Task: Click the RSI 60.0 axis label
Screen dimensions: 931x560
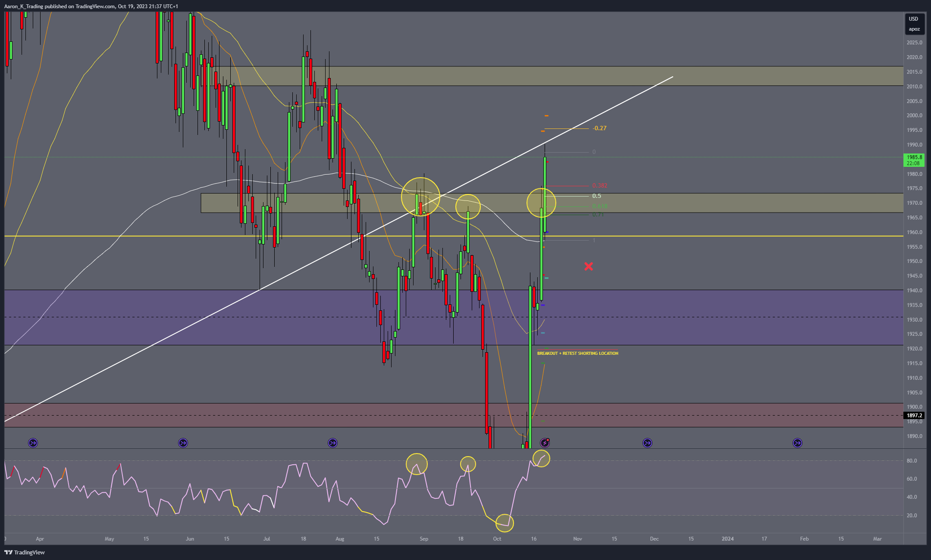Action: pyautogui.click(x=912, y=479)
